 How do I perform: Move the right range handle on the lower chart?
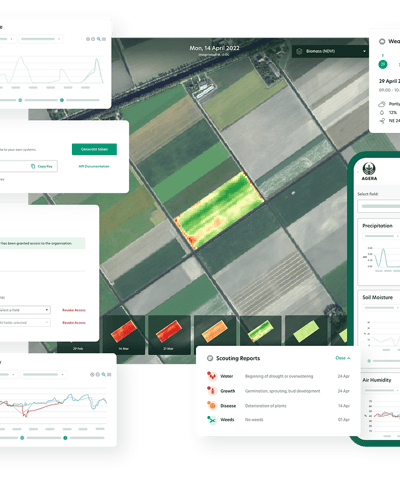(65, 438)
